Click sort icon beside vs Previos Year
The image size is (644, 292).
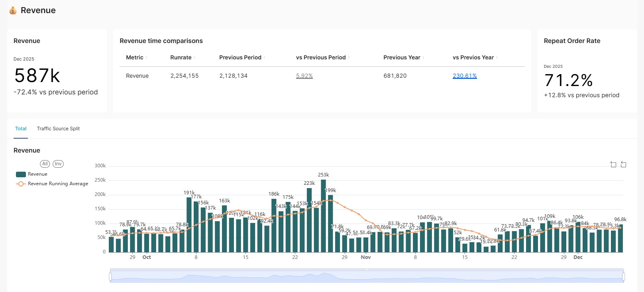click(497, 58)
